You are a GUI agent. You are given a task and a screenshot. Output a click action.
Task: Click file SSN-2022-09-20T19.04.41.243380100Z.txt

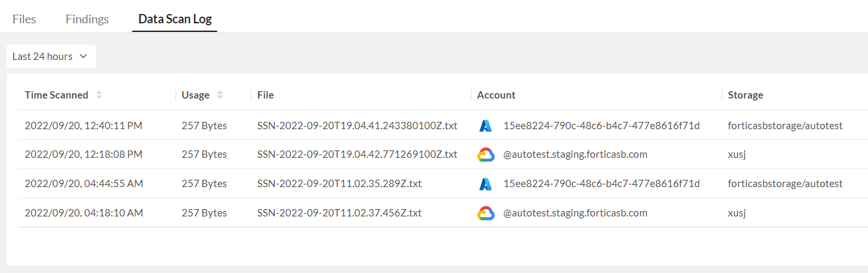point(357,125)
